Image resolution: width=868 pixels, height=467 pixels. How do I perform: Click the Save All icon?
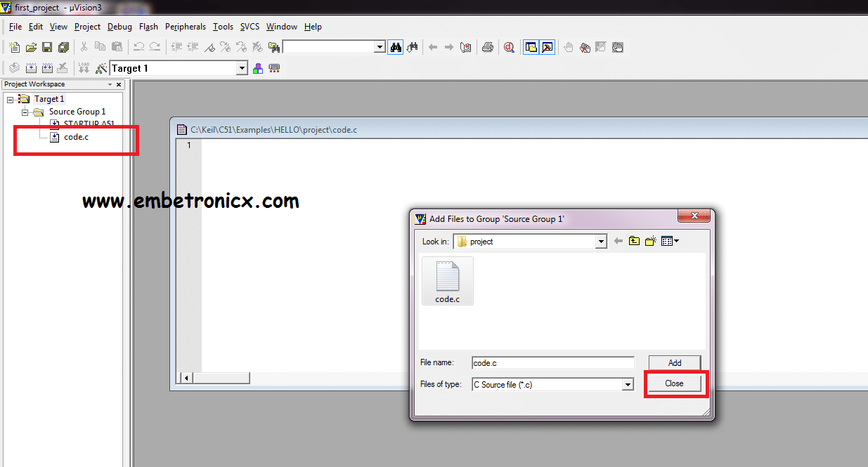[x=63, y=47]
